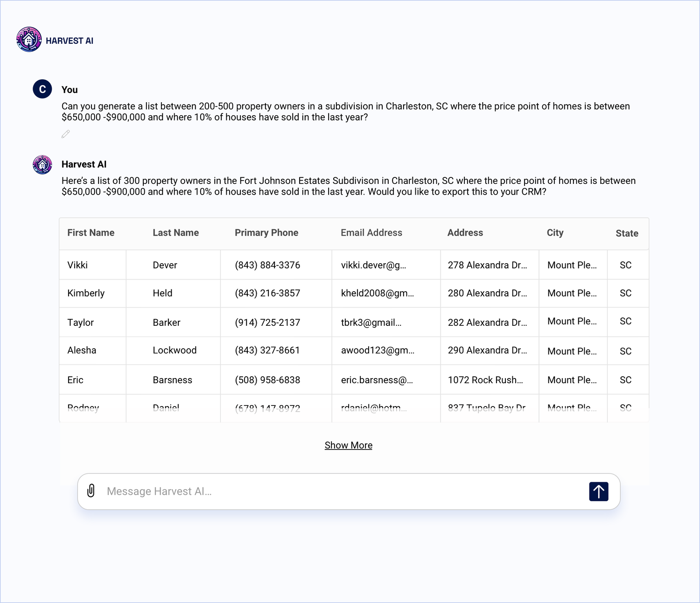Click address 282 Alexandra Dr...
This screenshot has height=603, width=700.
(x=488, y=323)
